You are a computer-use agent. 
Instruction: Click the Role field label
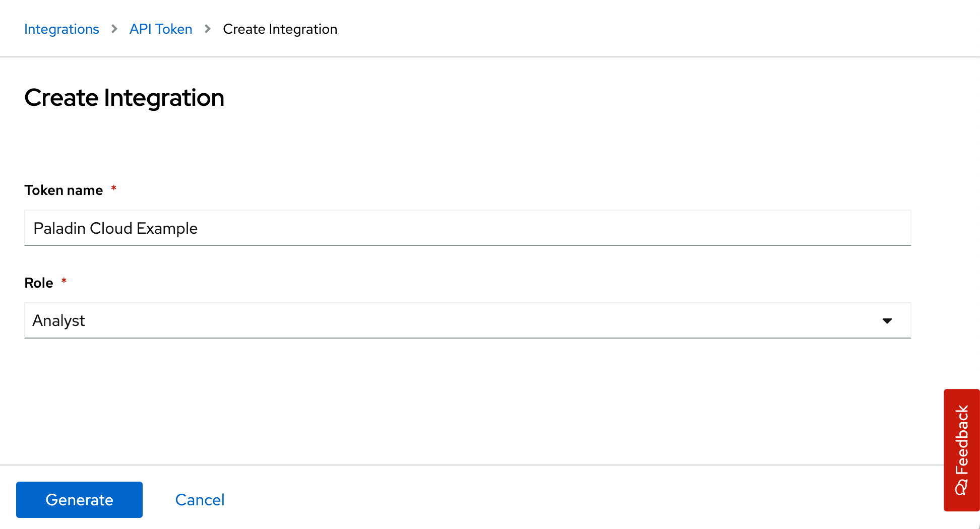click(39, 283)
